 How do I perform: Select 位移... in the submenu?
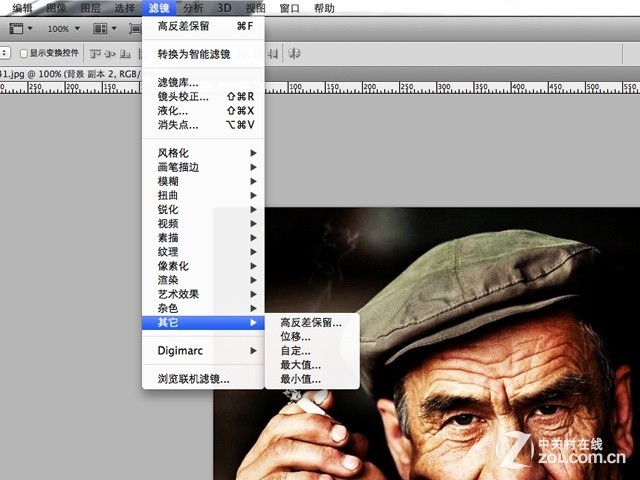[312, 336]
